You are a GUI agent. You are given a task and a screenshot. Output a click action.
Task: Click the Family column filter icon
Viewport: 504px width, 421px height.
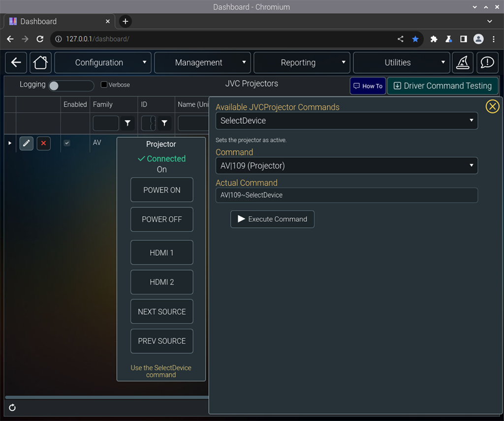tap(127, 123)
